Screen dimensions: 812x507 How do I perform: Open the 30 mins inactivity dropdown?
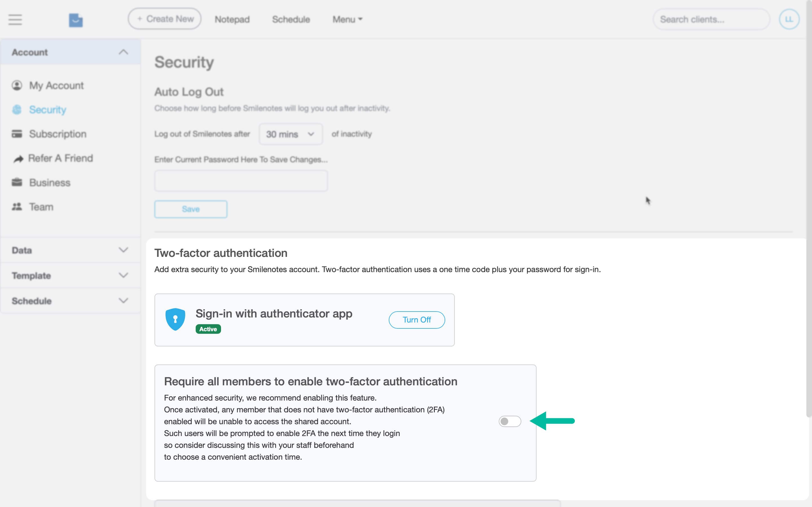[291, 134]
